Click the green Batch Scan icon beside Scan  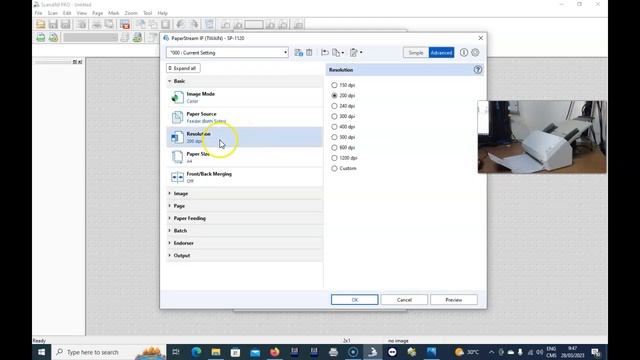(x=53, y=38)
